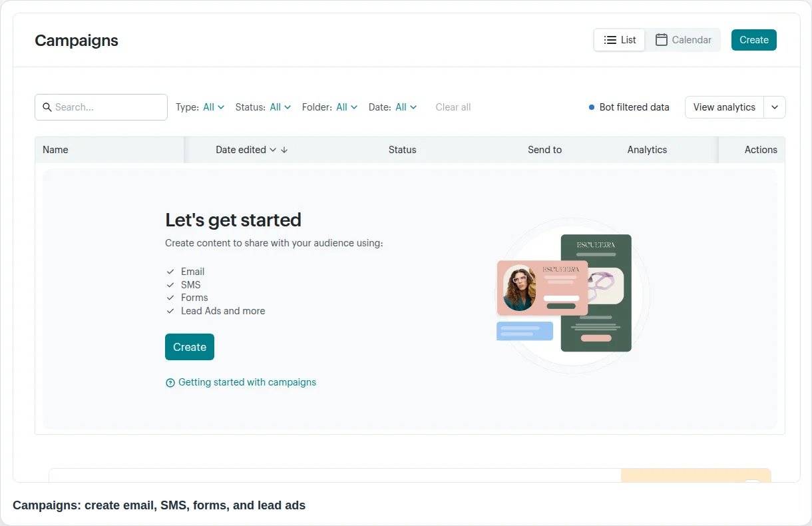The height and width of the screenshot is (526, 812).
Task: Click the Campaigns page title
Action: [x=77, y=41]
